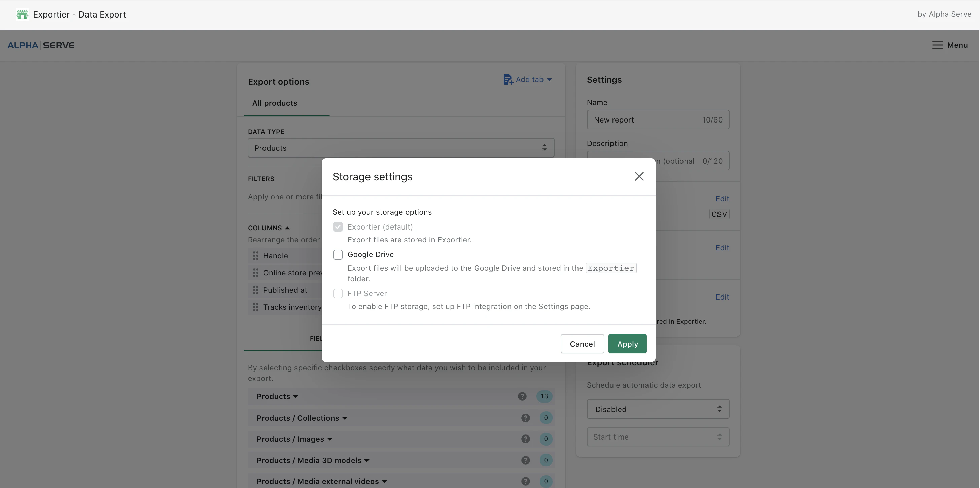The width and height of the screenshot is (980, 488).
Task: Click the Edit link next to the CSV badge
Action: coord(722,198)
